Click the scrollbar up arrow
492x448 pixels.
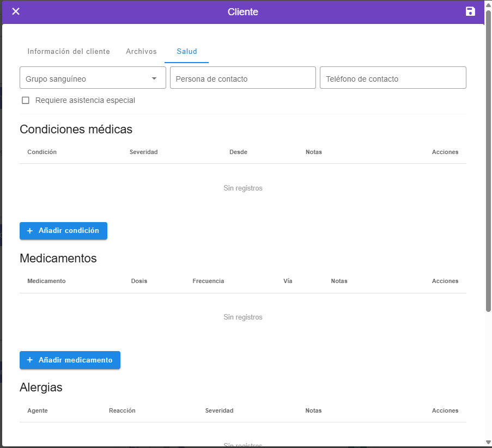tap(488, 5)
